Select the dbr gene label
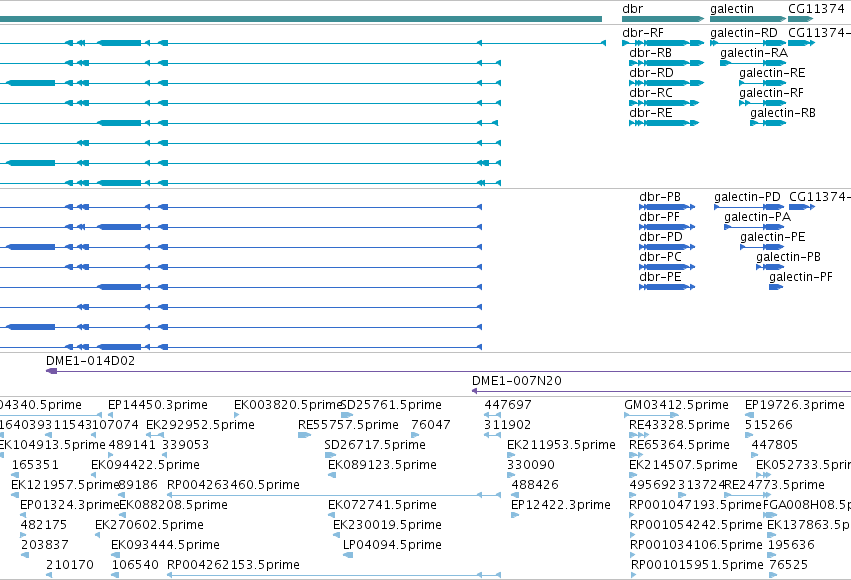The width and height of the screenshot is (851, 580). click(632, 9)
